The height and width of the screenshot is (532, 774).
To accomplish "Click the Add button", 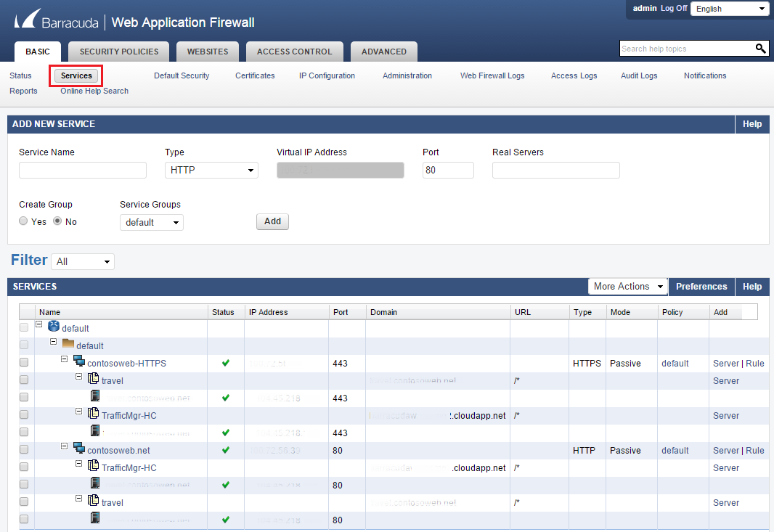I will tap(272, 221).
